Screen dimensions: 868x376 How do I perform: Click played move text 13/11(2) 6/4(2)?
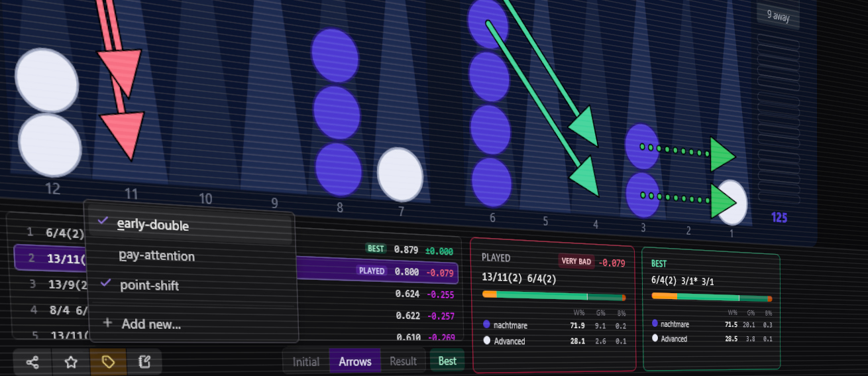point(519,279)
